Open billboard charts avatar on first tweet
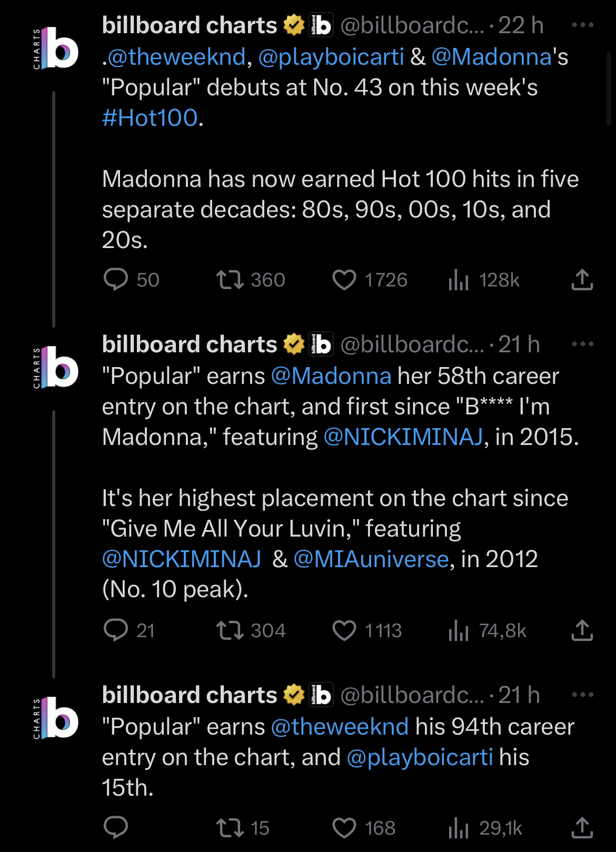This screenshot has height=852, width=616. 56,48
